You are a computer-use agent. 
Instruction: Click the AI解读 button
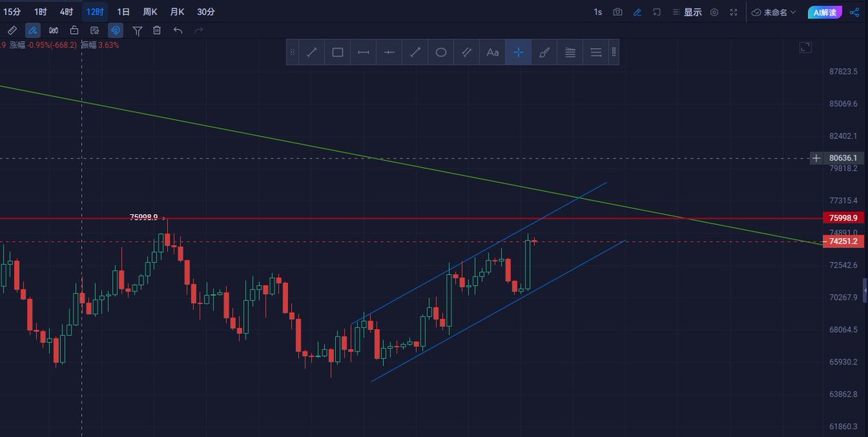click(825, 12)
